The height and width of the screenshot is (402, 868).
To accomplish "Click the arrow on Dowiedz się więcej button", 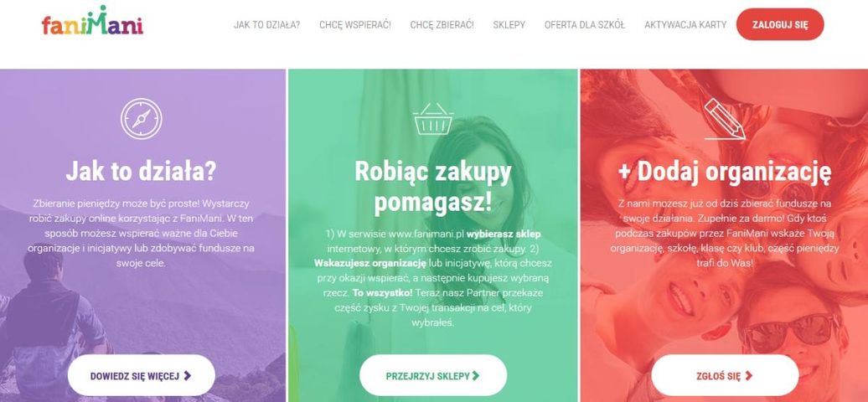I will (187, 375).
